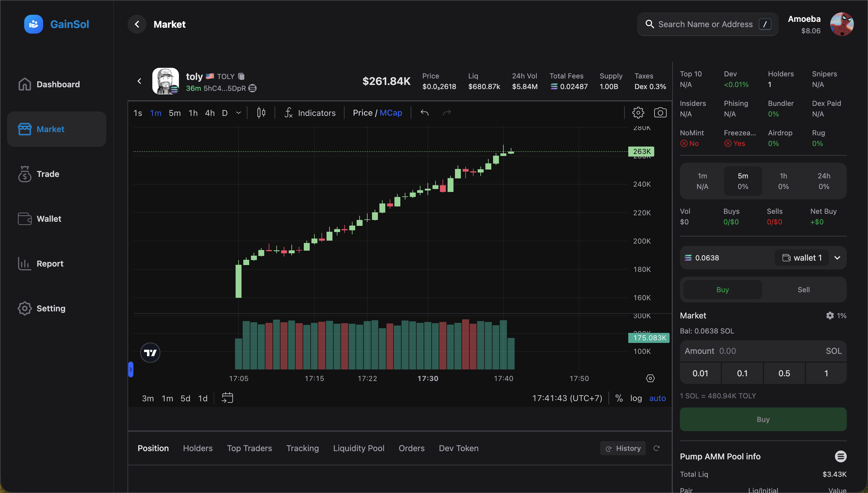The image size is (868, 493).
Task: Click the green Buy button
Action: (x=763, y=419)
